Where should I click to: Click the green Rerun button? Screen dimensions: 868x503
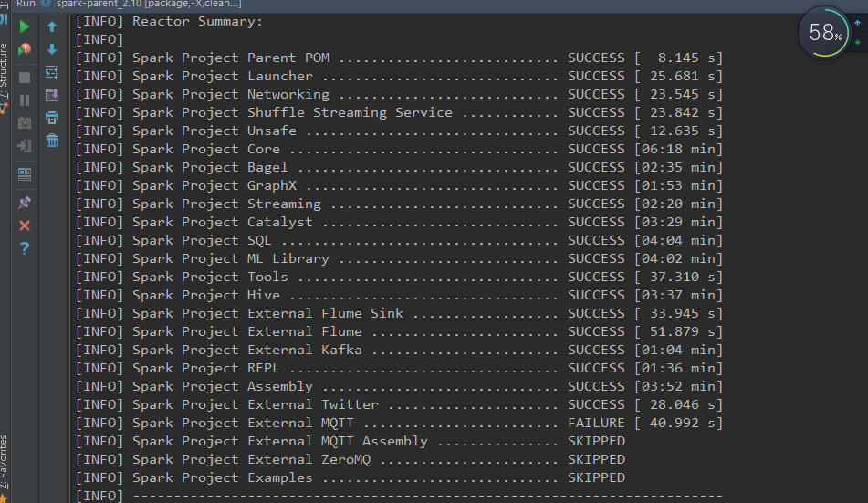click(25, 26)
